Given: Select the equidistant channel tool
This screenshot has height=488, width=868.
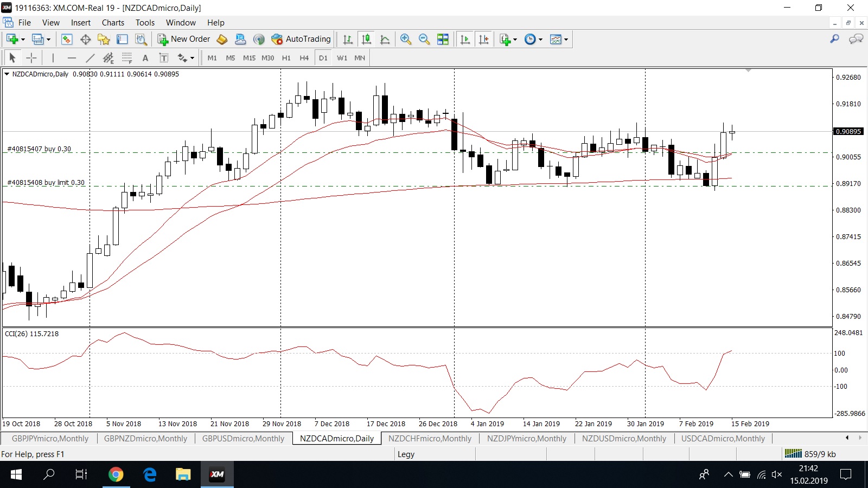Looking at the screenshot, I should (x=108, y=57).
